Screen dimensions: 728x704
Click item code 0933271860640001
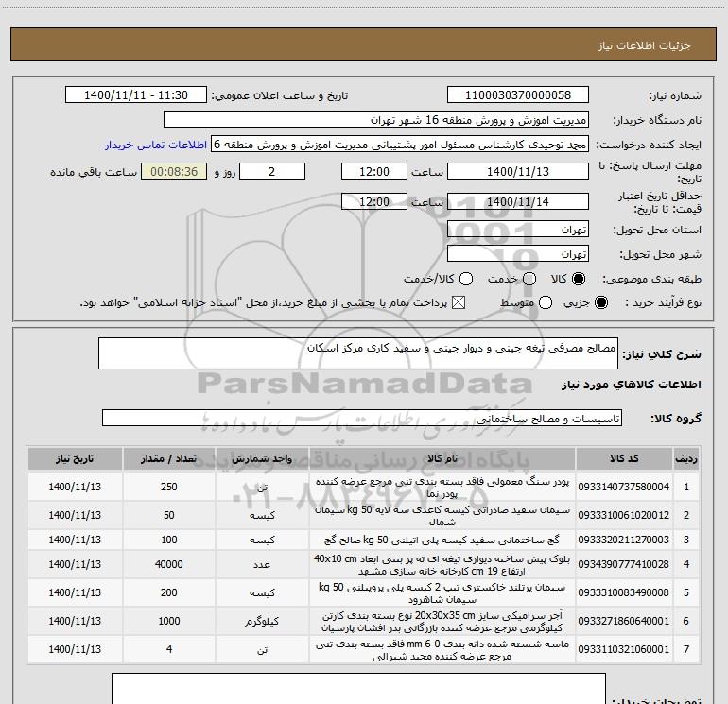[x=624, y=621]
